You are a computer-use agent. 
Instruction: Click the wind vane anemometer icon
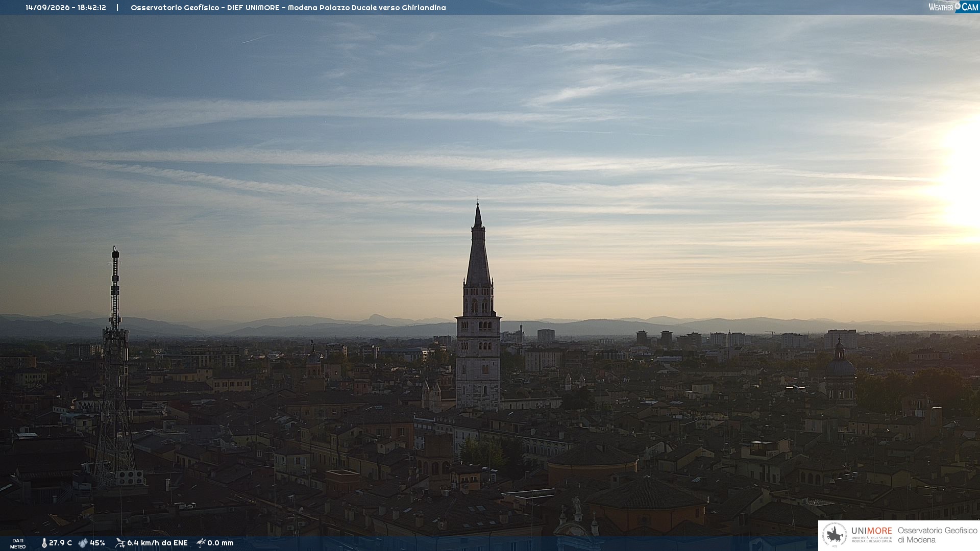[x=120, y=543]
